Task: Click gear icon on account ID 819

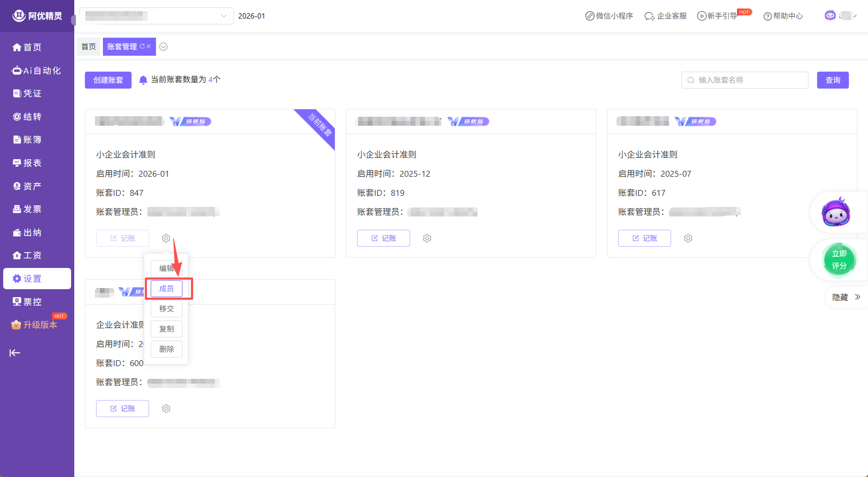Action: pos(427,238)
